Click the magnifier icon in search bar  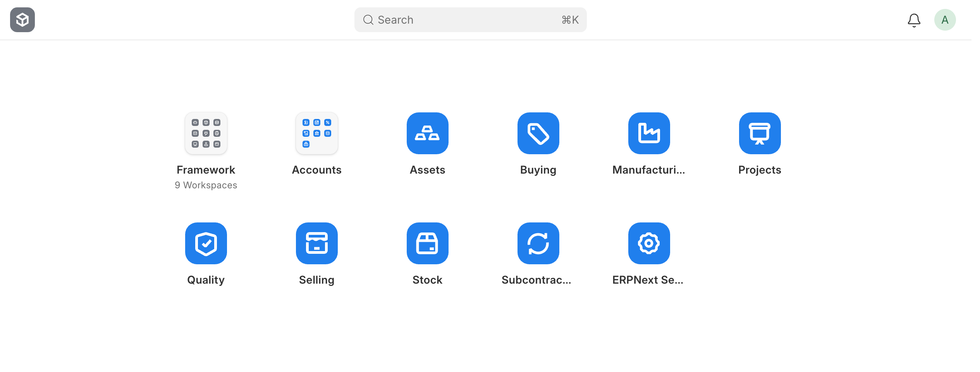pos(368,20)
